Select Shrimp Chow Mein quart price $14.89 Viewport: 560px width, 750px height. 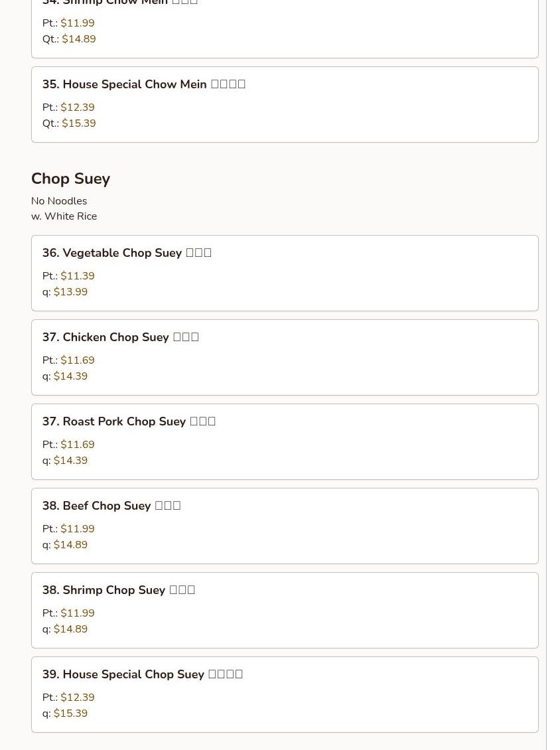click(x=78, y=39)
